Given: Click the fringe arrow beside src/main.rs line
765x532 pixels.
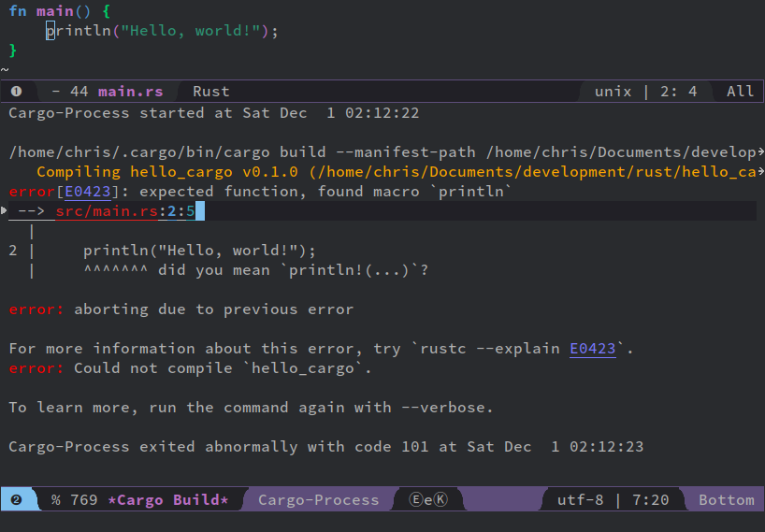Looking at the screenshot, I should coord(4,210).
